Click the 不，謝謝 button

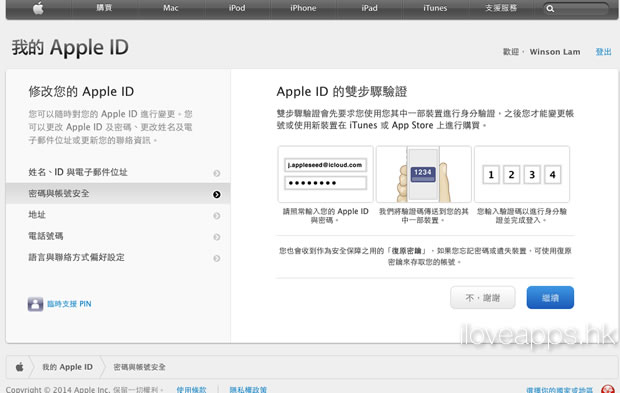point(482,298)
